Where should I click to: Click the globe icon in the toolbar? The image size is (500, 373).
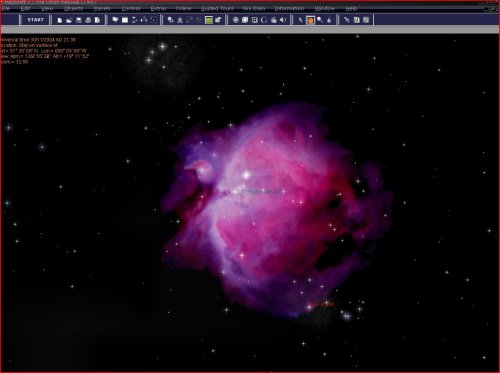pos(236,20)
